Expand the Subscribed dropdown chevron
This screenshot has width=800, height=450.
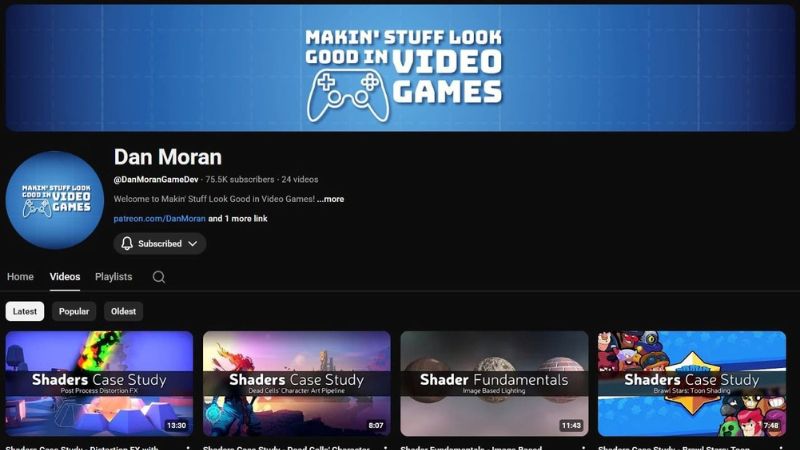[192, 244]
